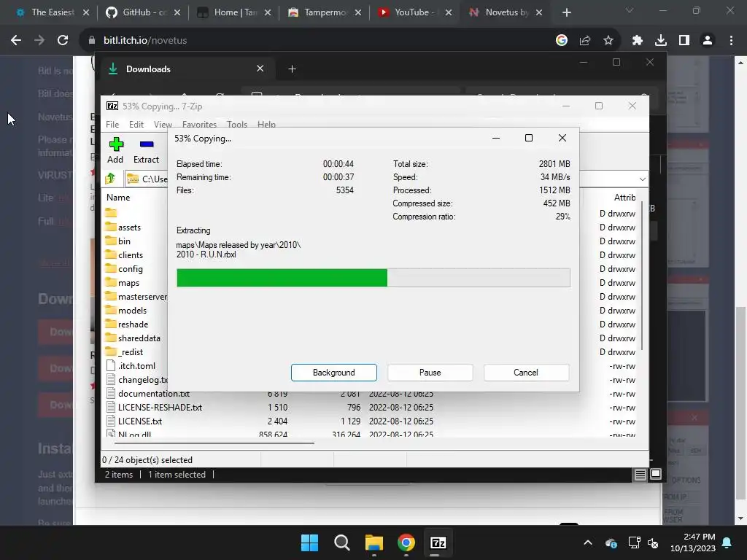Click the share page icon in Chrome
The image size is (747, 560).
point(585,41)
